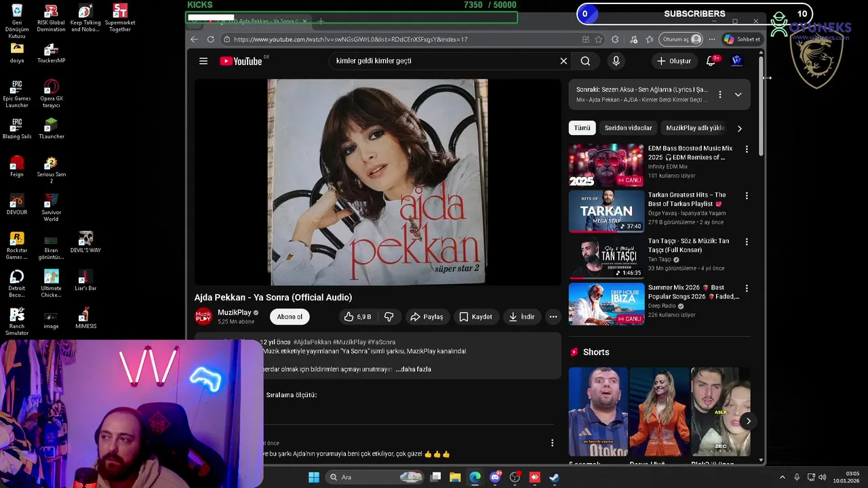This screenshot has height=488, width=868.
Task: Open the Rockstar Games desktop shortcut
Action: click(17, 246)
